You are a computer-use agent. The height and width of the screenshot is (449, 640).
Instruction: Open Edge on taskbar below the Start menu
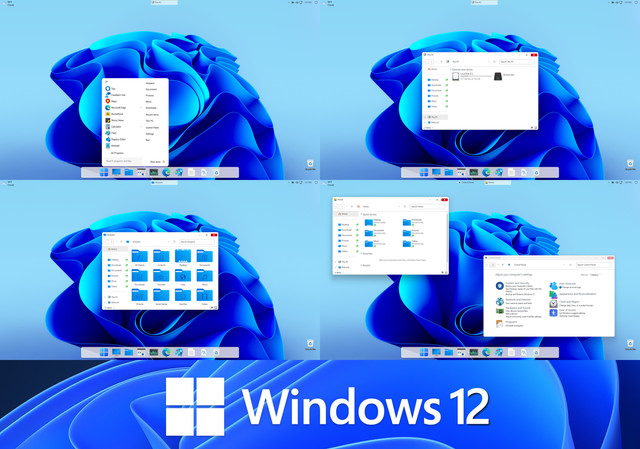(x=166, y=172)
